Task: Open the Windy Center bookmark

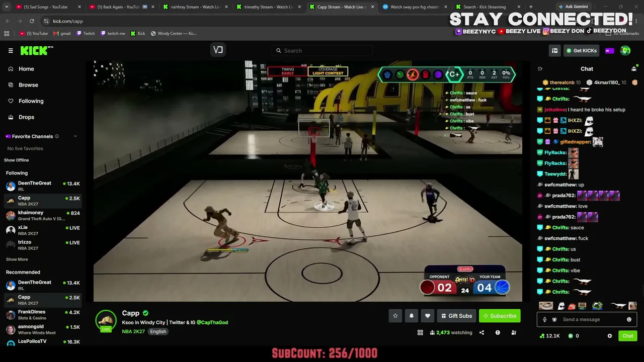Action: click(174, 34)
